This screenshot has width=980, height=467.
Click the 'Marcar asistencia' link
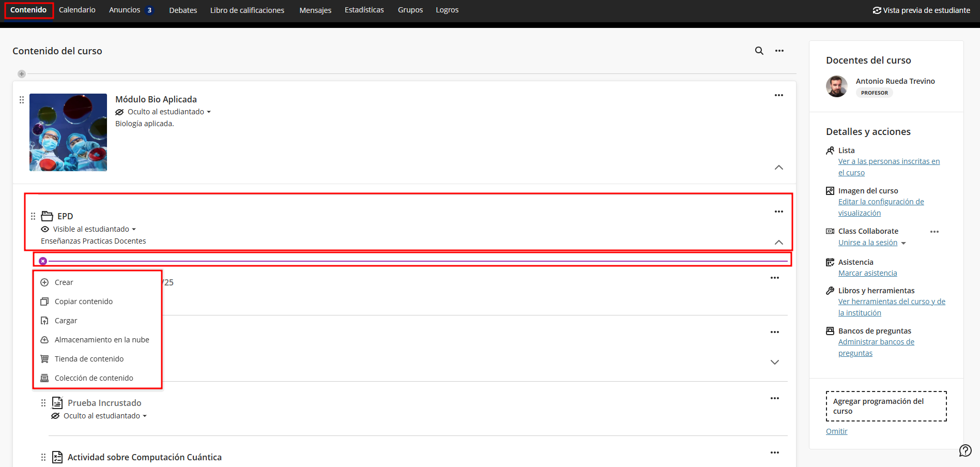click(867, 273)
